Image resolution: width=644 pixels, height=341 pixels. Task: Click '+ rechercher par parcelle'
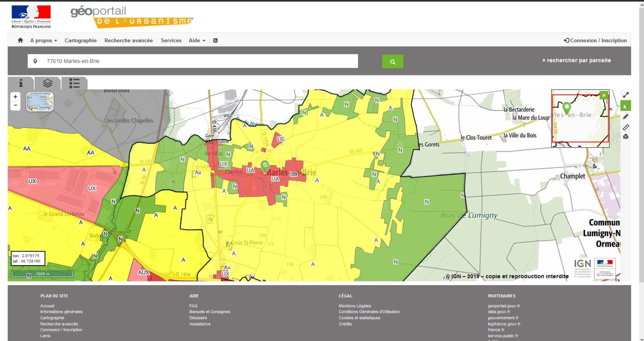pyautogui.click(x=576, y=60)
